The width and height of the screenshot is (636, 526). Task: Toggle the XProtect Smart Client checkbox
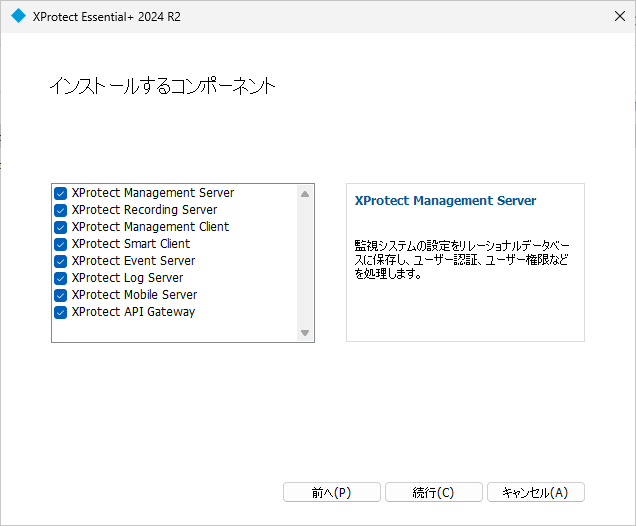click(60, 245)
